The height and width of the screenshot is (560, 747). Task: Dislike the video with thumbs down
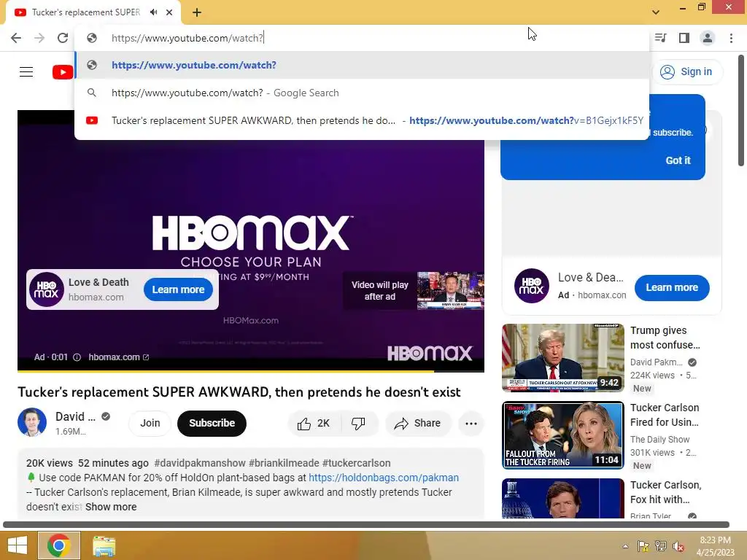pyautogui.click(x=358, y=424)
